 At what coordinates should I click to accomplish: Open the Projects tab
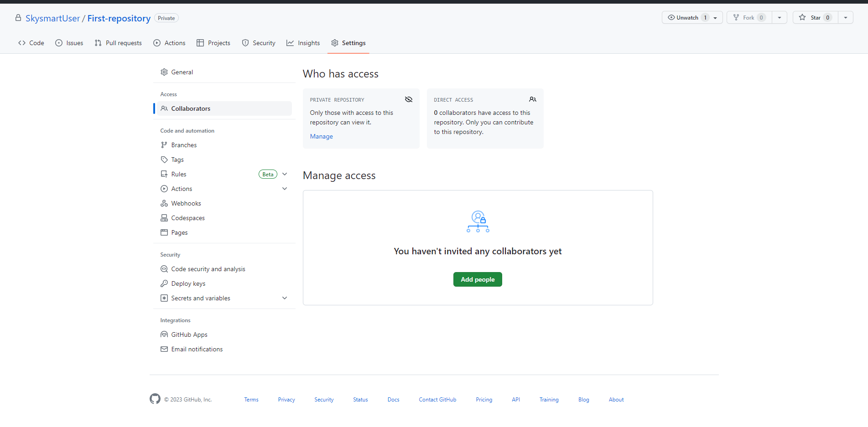213,43
